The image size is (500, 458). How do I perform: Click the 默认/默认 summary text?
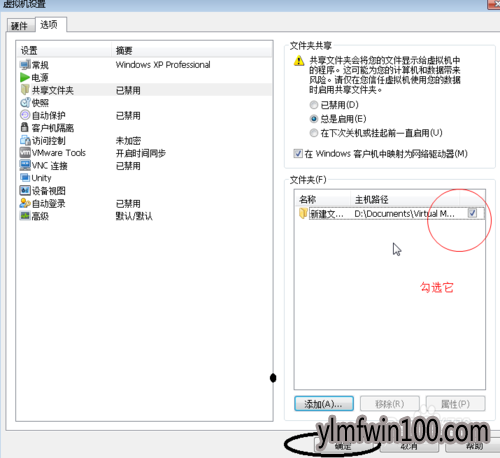[134, 216]
